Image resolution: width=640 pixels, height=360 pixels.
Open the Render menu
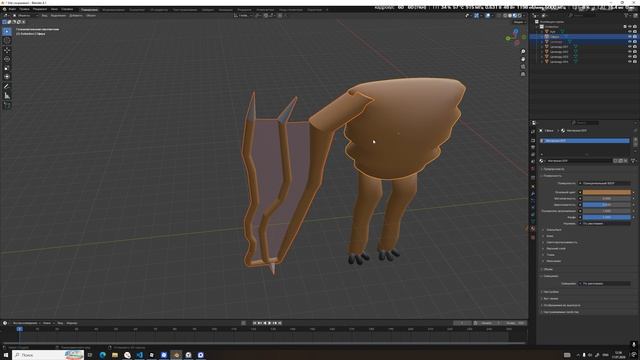[40, 9]
